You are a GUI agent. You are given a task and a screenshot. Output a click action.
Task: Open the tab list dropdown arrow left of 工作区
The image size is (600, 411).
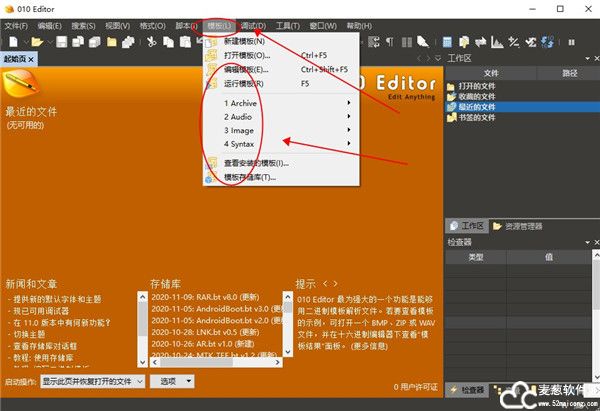click(x=438, y=58)
